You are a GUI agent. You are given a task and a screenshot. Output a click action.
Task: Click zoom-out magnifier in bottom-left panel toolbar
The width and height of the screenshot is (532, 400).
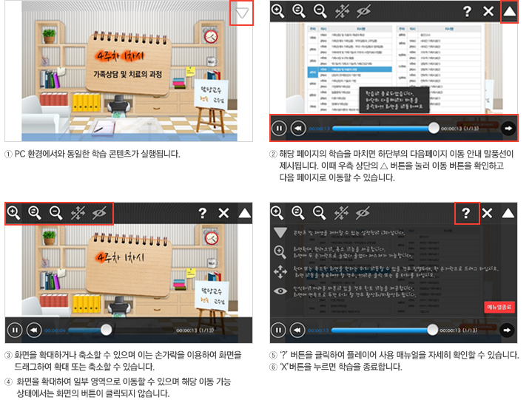click(x=55, y=213)
